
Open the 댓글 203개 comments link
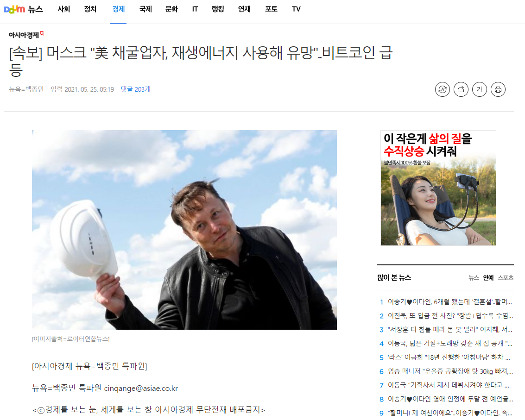pos(136,89)
